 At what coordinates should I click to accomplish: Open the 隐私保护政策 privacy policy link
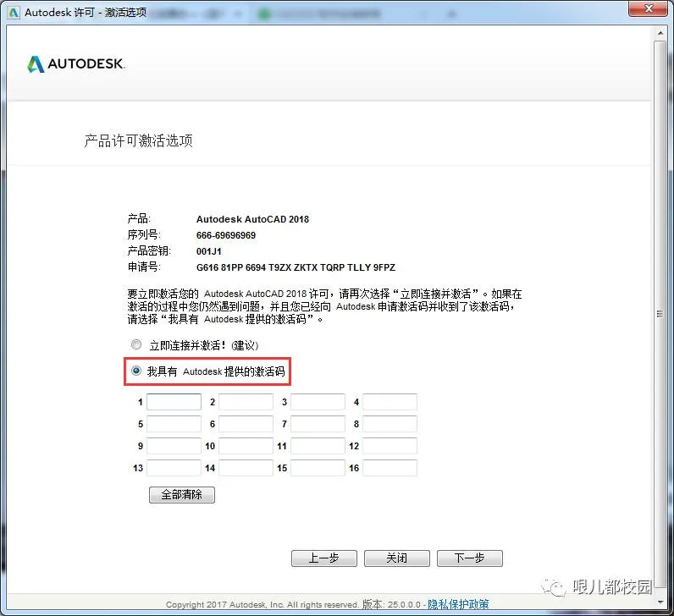(x=458, y=604)
